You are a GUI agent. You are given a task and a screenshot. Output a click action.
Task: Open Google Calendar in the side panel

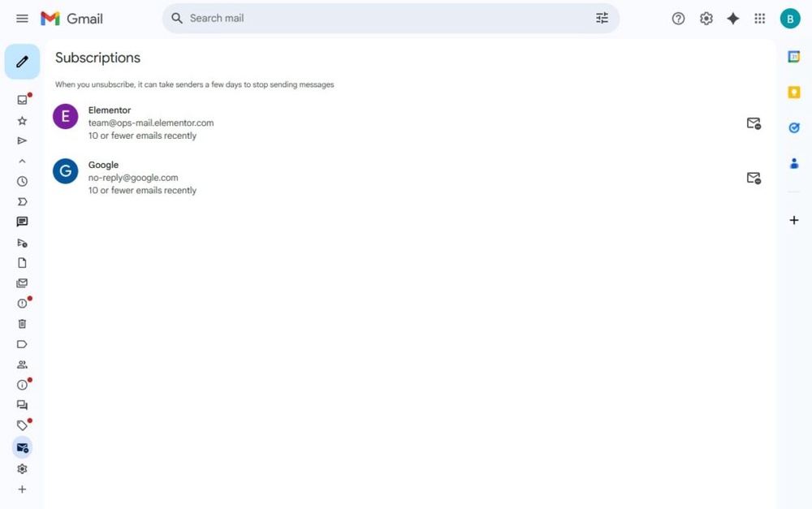coord(793,58)
